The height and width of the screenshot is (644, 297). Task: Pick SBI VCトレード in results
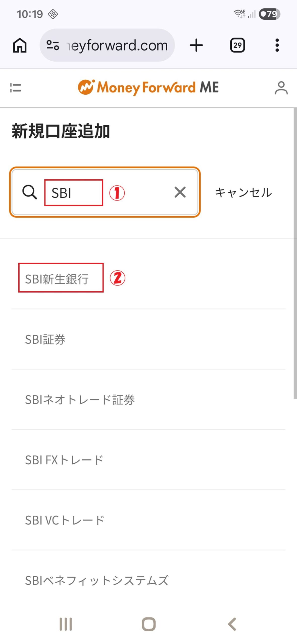(x=65, y=520)
